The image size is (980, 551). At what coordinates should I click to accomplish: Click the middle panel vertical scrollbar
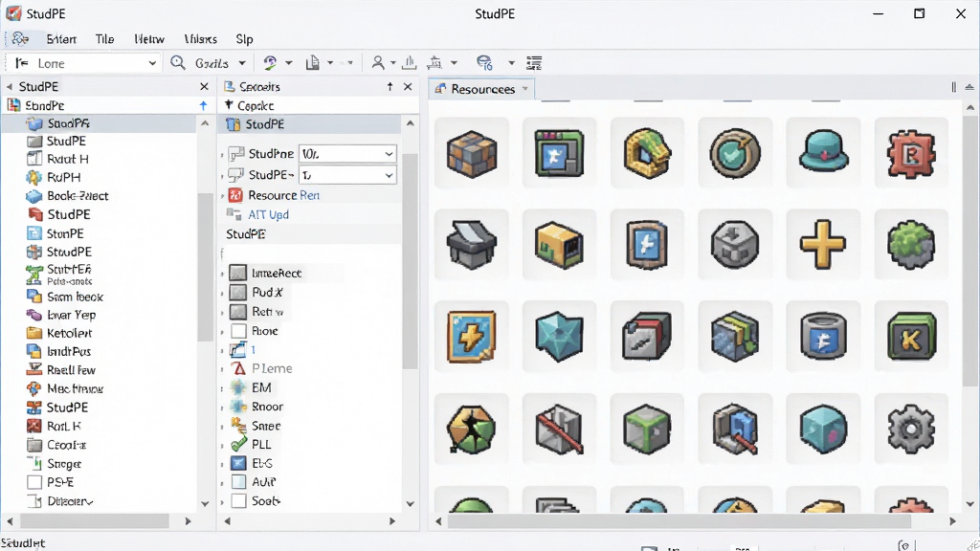point(410,261)
